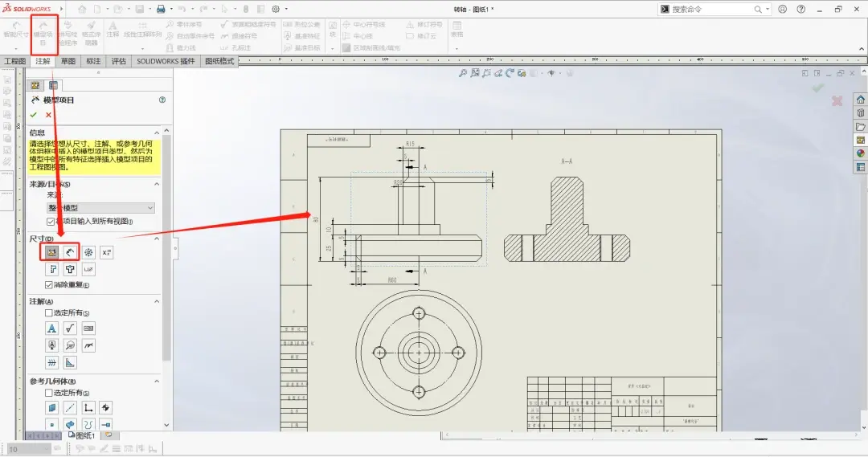Viewport: 868px width, 457px height.
Task: Click the 搜索命令 search field
Action: [x=711, y=10]
